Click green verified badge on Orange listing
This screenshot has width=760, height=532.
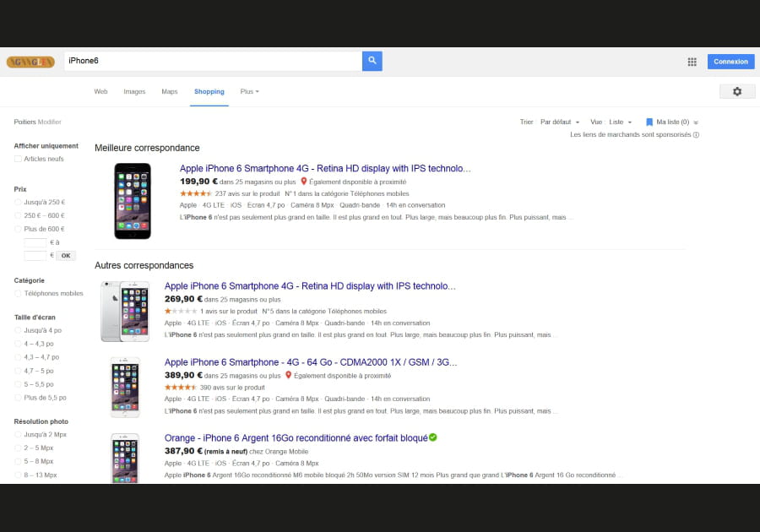433,437
